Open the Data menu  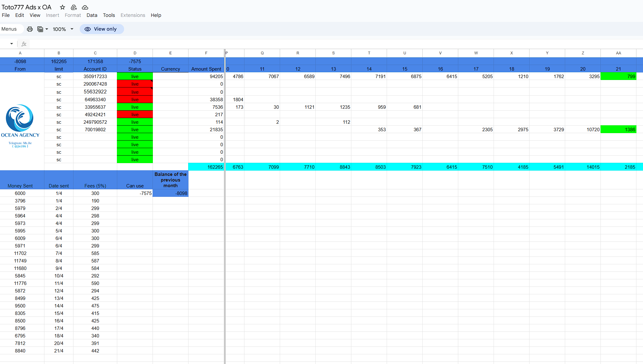click(x=92, y=15)
